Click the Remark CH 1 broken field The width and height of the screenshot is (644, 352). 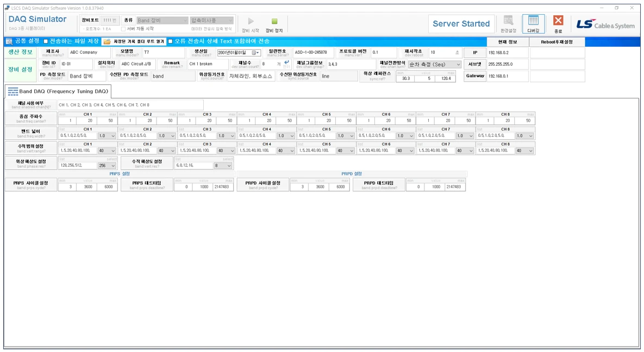point(208,64)
